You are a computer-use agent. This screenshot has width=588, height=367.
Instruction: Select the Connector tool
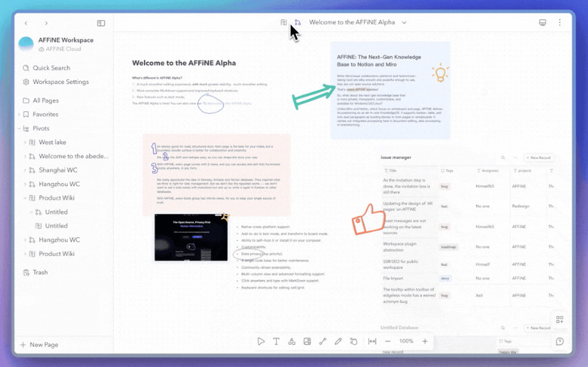322,341
